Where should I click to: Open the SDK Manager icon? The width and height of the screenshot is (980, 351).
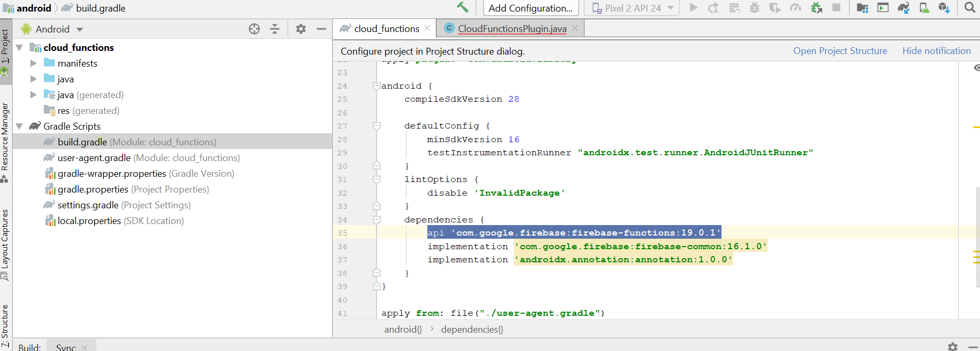coord(944,8)
